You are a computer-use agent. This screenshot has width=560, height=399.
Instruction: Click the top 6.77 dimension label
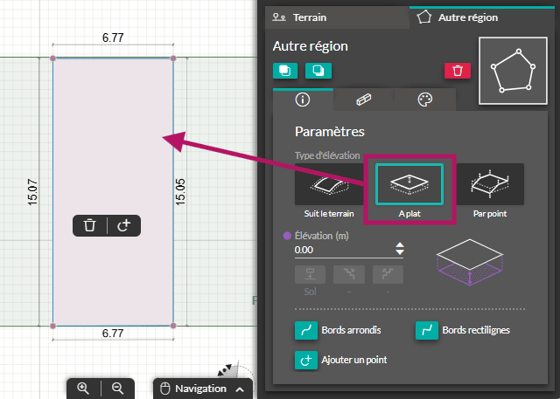click(113, 38)
